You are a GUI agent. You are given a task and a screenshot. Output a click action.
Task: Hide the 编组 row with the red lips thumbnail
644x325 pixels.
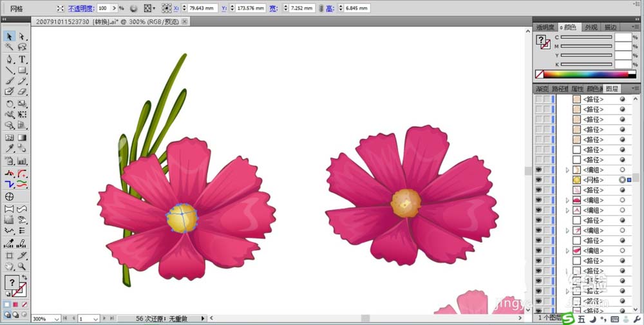538,200
